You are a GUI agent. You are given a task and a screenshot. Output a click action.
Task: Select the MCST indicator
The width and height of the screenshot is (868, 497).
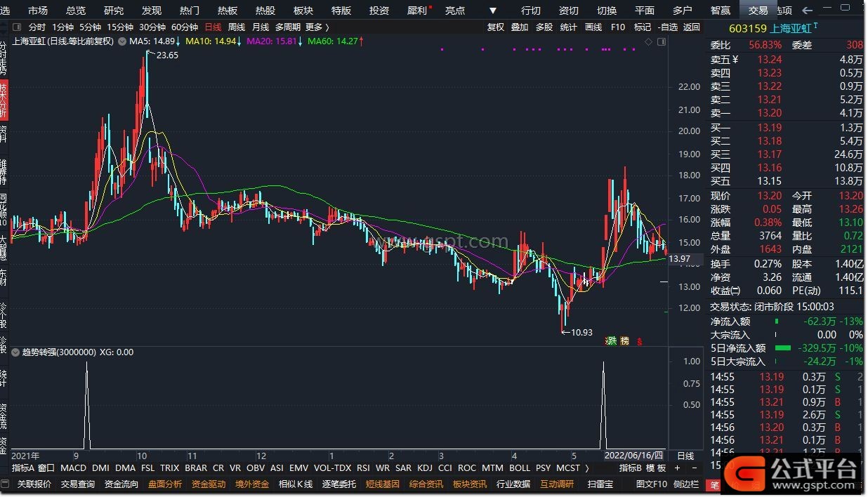(x=568, y=468)
